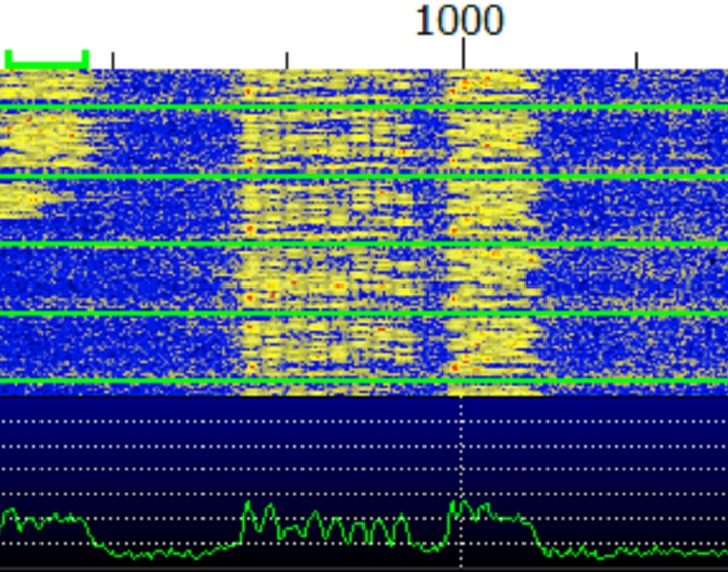Click the 1000 Hz frequency scale label
Image resolution: width=728 pixels, height=572 pixels.
459,21
